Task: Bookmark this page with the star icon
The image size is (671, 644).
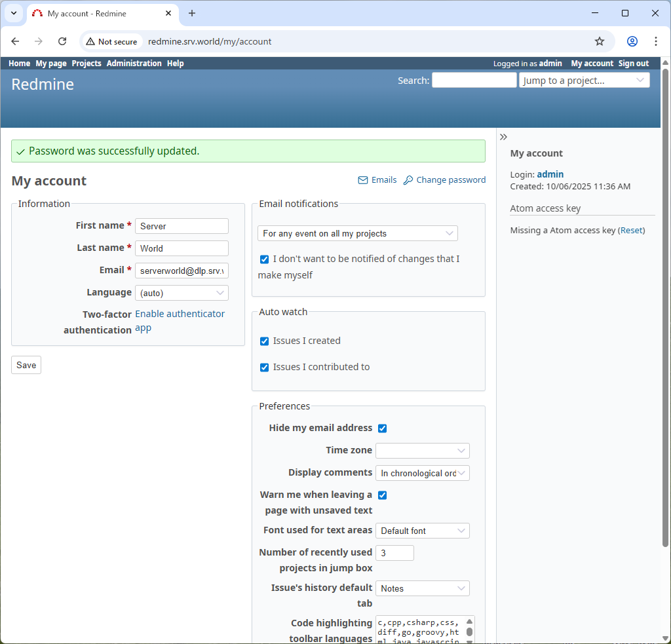Action: tap(599, 41)
